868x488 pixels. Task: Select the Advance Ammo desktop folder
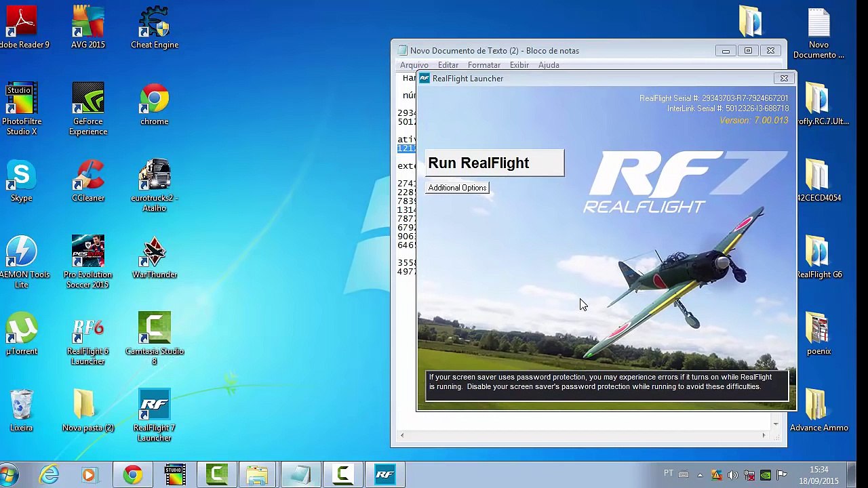(x=819, y=411)
